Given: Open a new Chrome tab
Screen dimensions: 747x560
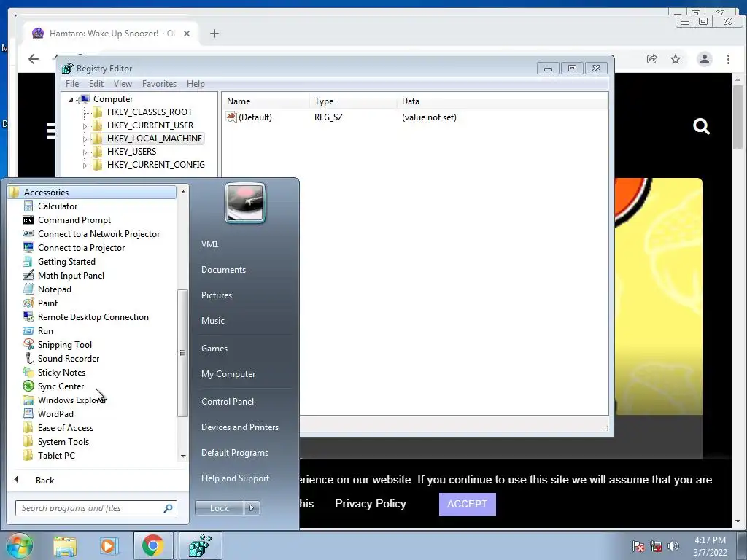Looking at the screenshot, I should pos(214,34).
